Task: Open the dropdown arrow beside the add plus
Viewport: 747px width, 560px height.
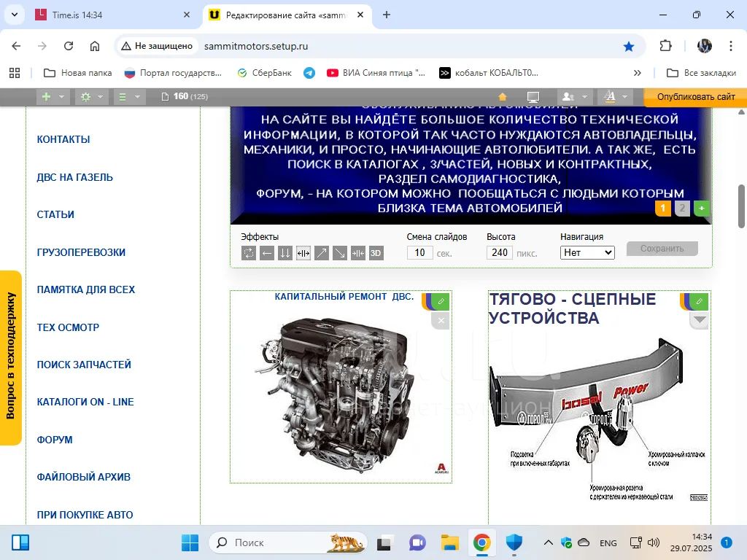Action: [61, 97]
